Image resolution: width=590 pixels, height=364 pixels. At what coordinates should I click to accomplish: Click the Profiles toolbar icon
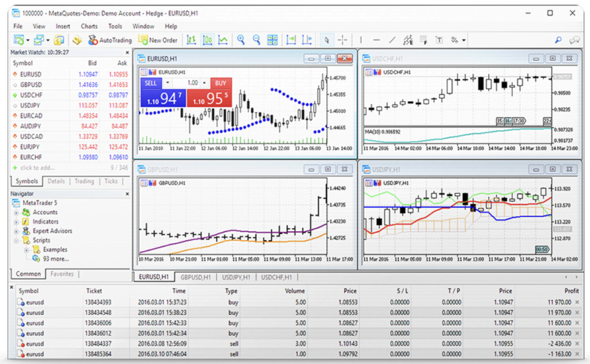pyautogui.click(x=39, y=40)
